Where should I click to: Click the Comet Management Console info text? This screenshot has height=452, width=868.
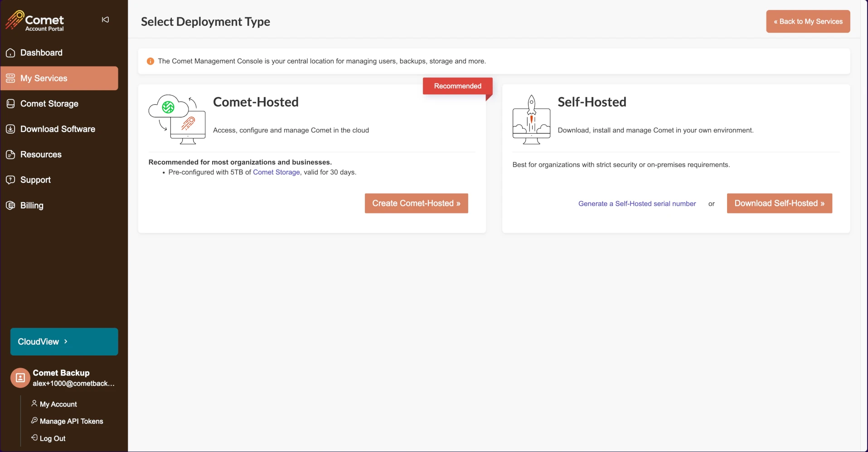[322, 61]
